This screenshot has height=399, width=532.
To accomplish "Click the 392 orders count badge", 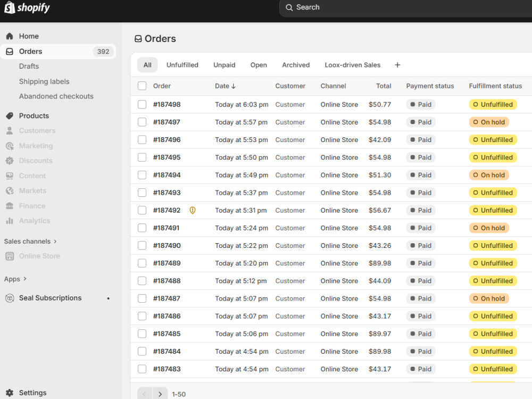I will tap(103, 51).
